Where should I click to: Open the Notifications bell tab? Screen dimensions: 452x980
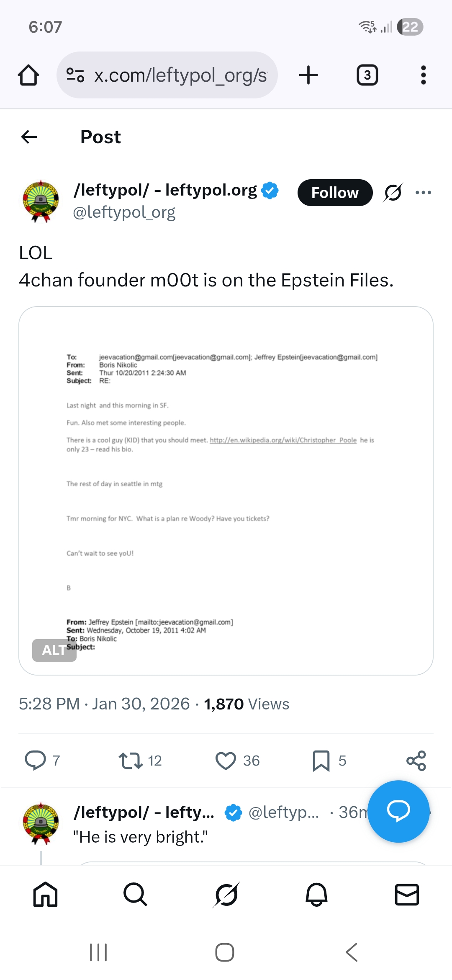point(316,895)
